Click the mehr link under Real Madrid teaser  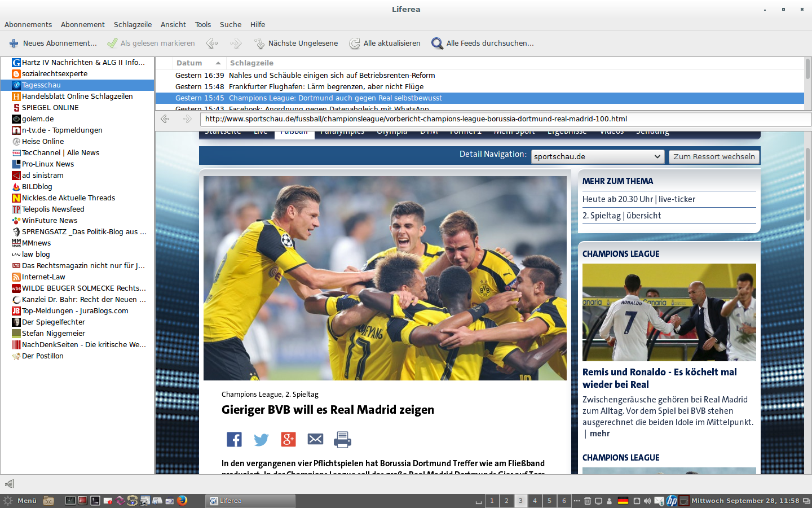click(600, 433)
